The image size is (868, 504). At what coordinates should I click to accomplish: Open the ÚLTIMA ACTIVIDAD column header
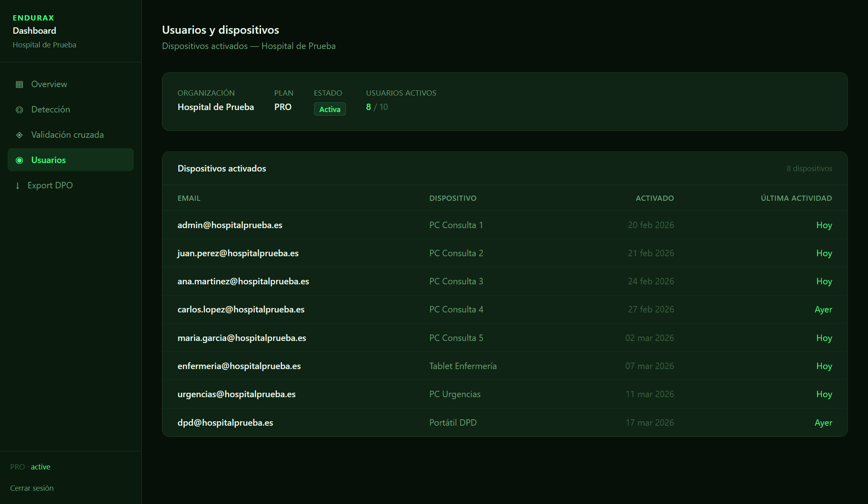797,198
